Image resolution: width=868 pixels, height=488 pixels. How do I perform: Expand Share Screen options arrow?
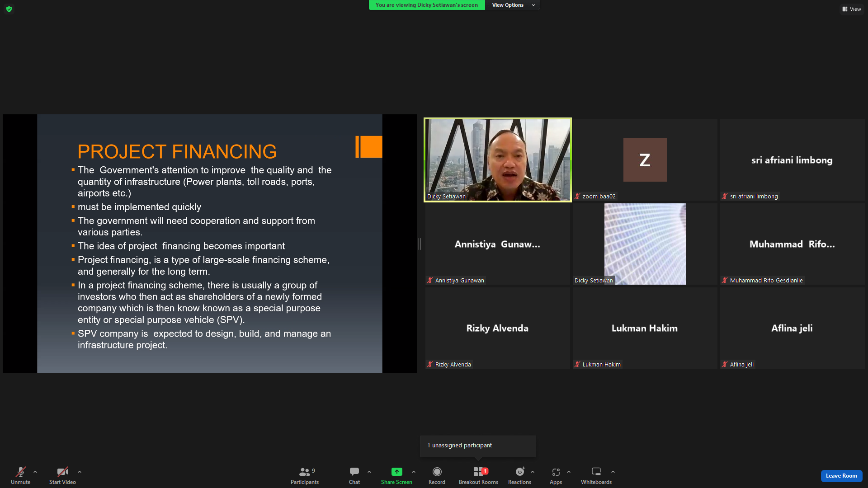click(x=414, y=472)
